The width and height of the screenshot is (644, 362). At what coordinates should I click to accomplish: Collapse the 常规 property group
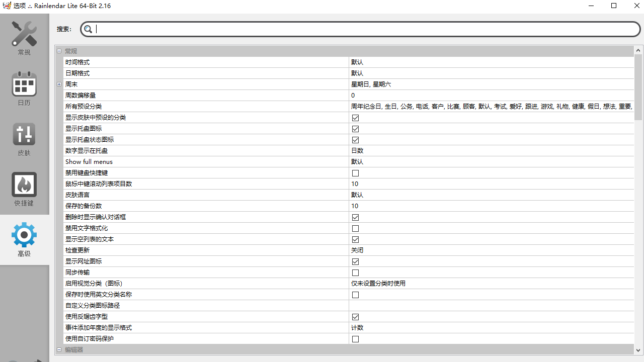(59, 51)
